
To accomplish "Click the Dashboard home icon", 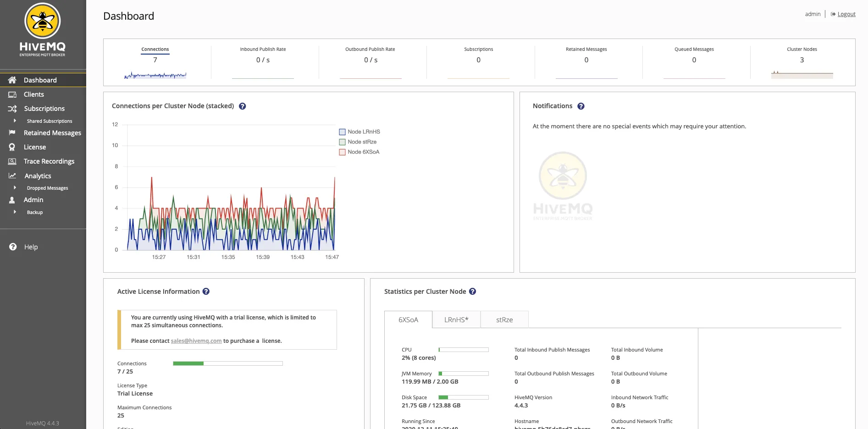I will coord(12,80).
